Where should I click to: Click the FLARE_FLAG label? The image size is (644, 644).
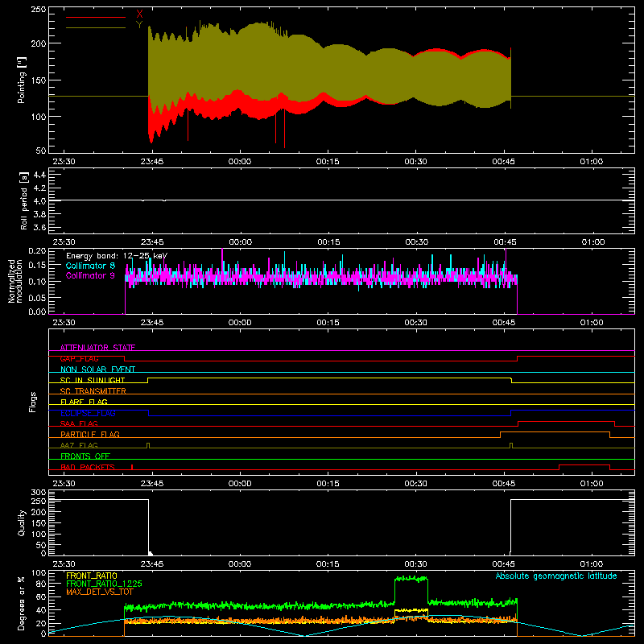pyautogui.click(x=84, y=402)
